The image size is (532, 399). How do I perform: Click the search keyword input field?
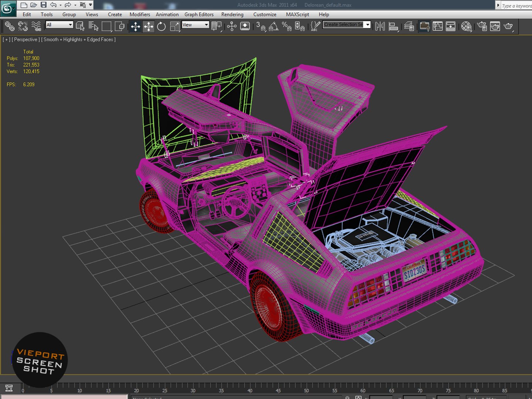(516, 6)
